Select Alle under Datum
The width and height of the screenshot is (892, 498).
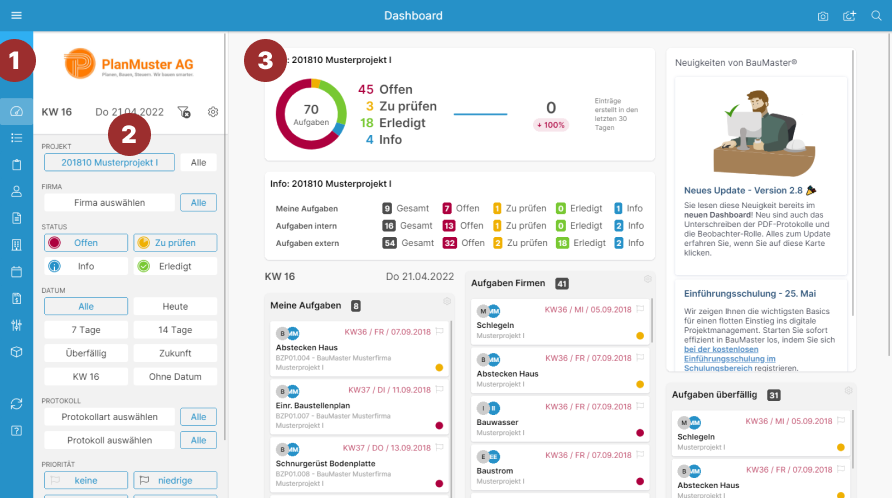tap(86, 306)
